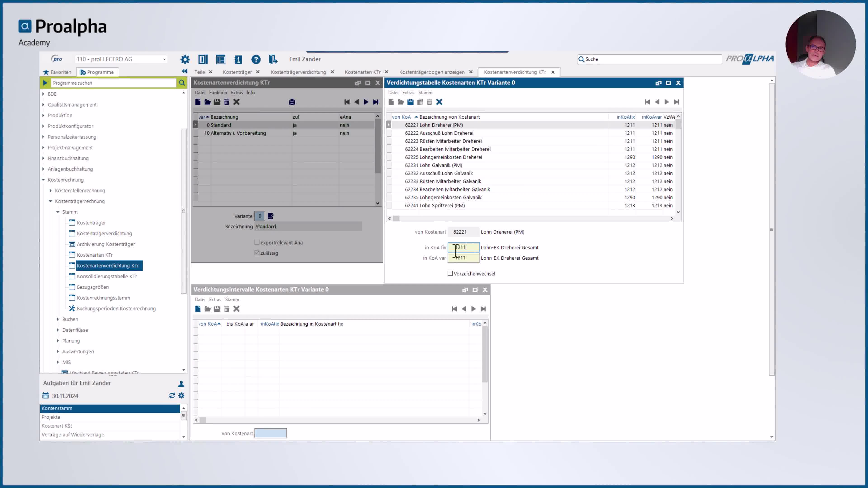
Task: Toggle the layout columns icon in main toolbar
Action: click(x=203, y=59)
